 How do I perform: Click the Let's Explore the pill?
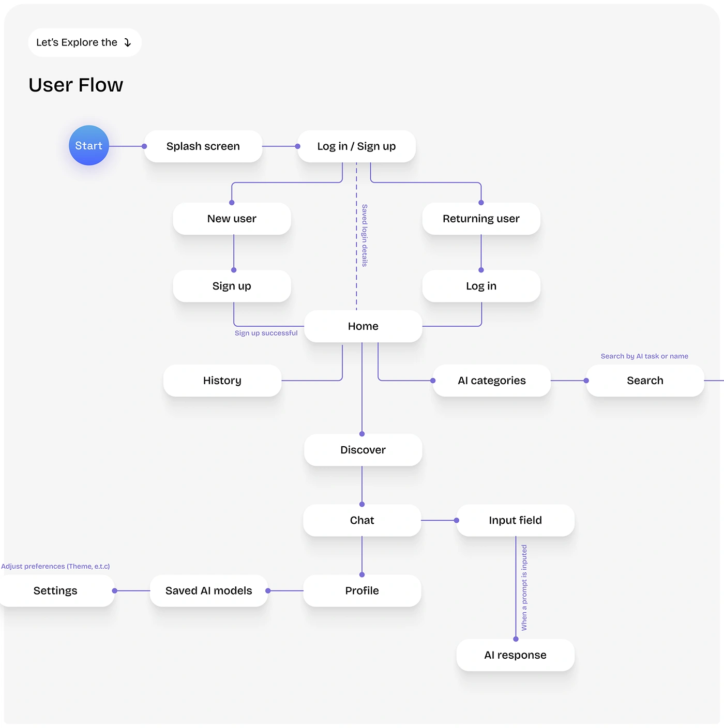(x=78, y=42)
